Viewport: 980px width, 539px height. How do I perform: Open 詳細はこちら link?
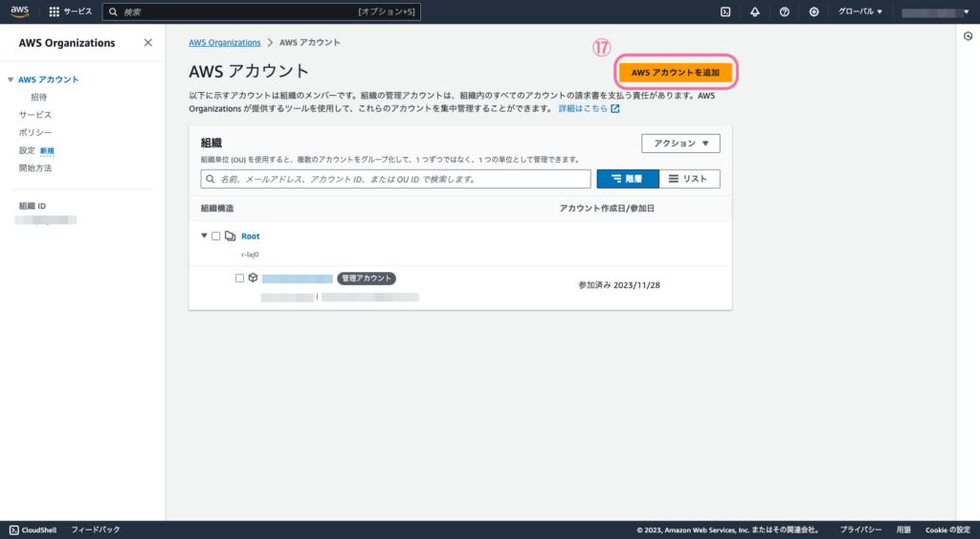coord(583,109)
